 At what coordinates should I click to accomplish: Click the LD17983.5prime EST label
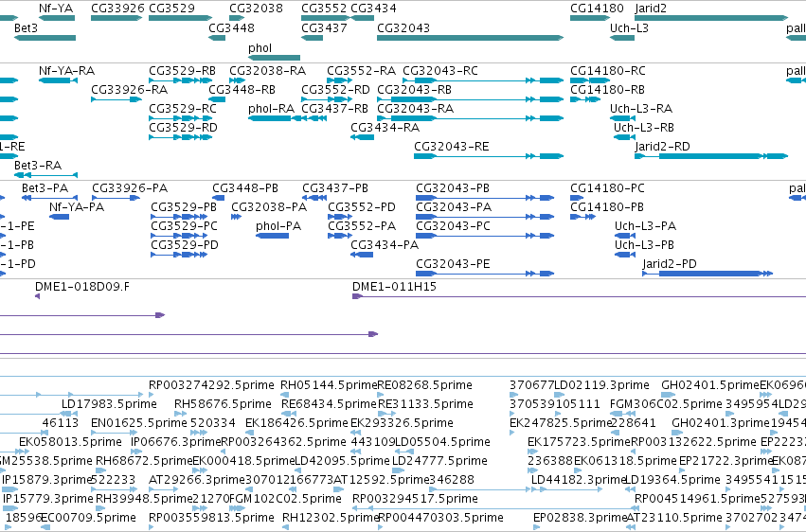109,404
